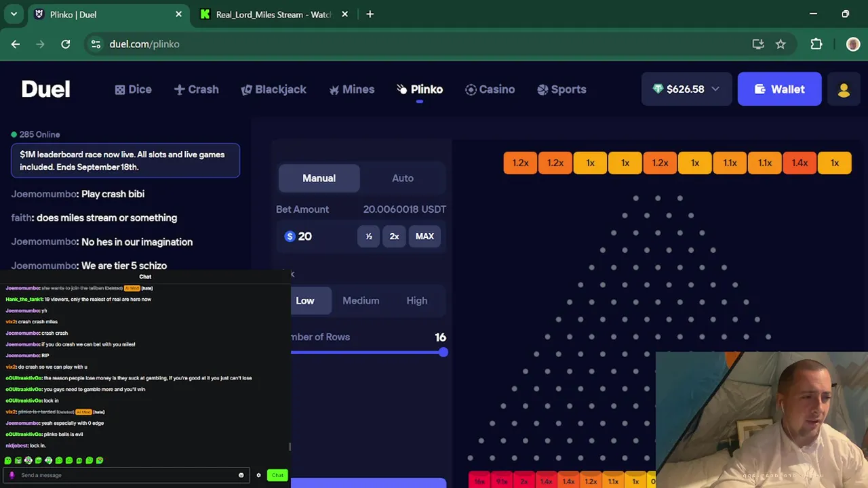Open the browser extensions puzzle icon

816,44
